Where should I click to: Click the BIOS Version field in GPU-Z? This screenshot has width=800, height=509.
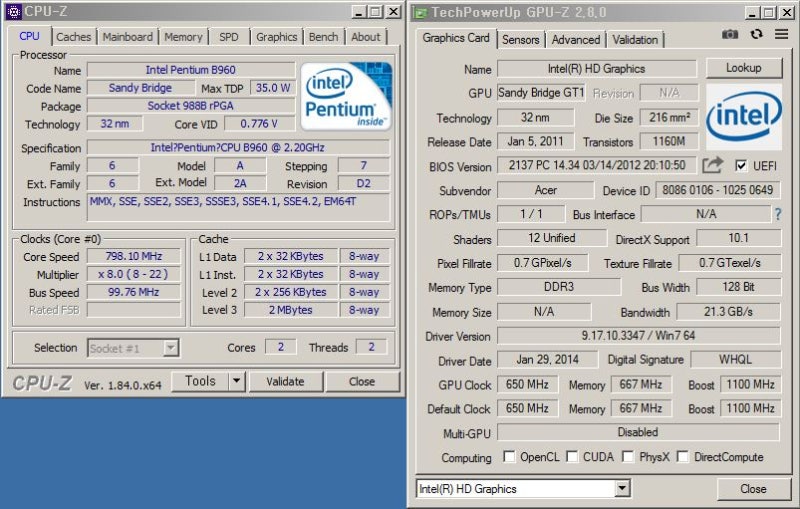597,165
